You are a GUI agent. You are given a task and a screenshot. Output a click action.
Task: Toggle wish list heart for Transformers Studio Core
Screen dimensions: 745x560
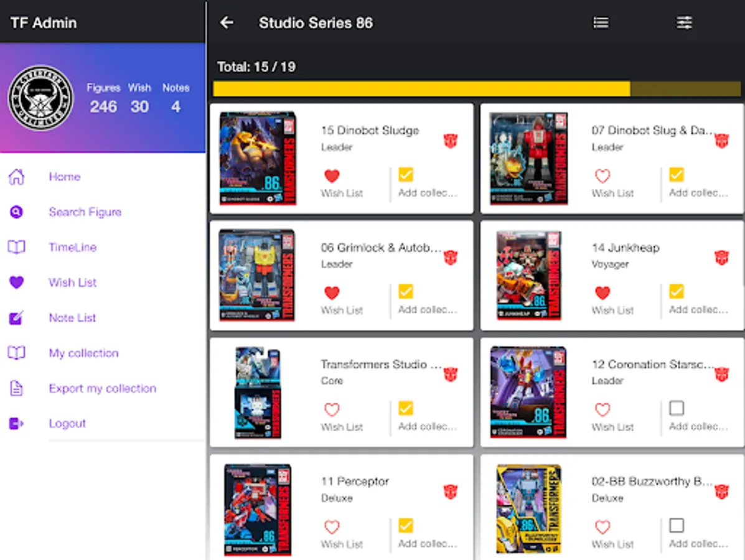(332, 409)
